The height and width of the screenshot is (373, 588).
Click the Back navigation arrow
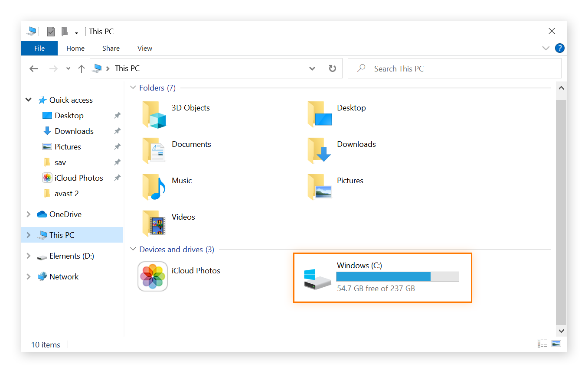(x=33, y=68)
